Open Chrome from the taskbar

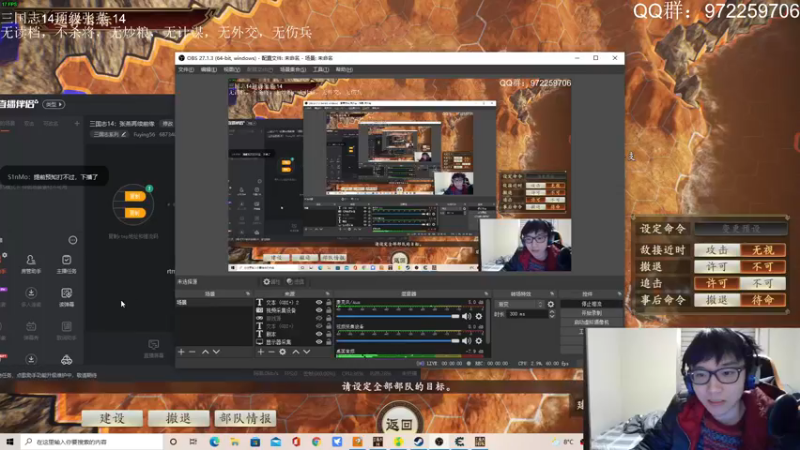point(316,442)
